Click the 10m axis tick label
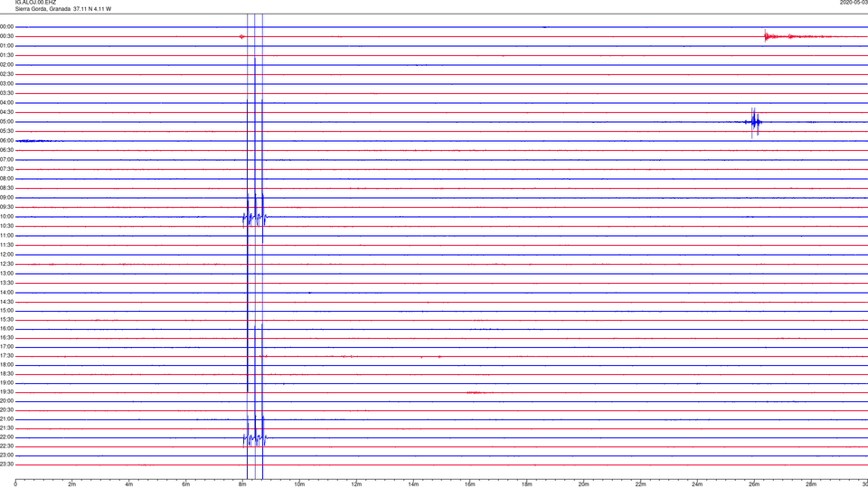The image size is (868, 488). [x=299, y=484]
